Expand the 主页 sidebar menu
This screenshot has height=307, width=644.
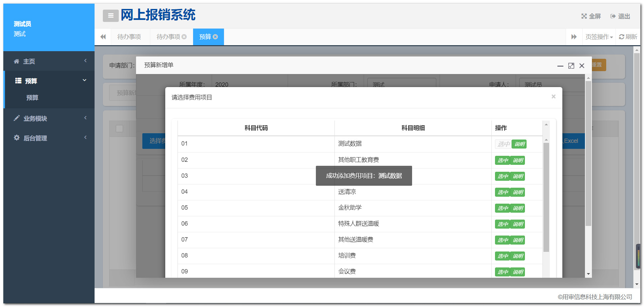click(49, 61)
